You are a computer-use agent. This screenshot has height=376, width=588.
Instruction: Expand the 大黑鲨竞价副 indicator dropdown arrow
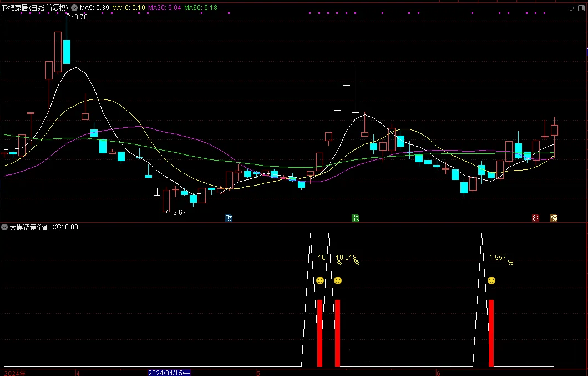coord(4,227)
